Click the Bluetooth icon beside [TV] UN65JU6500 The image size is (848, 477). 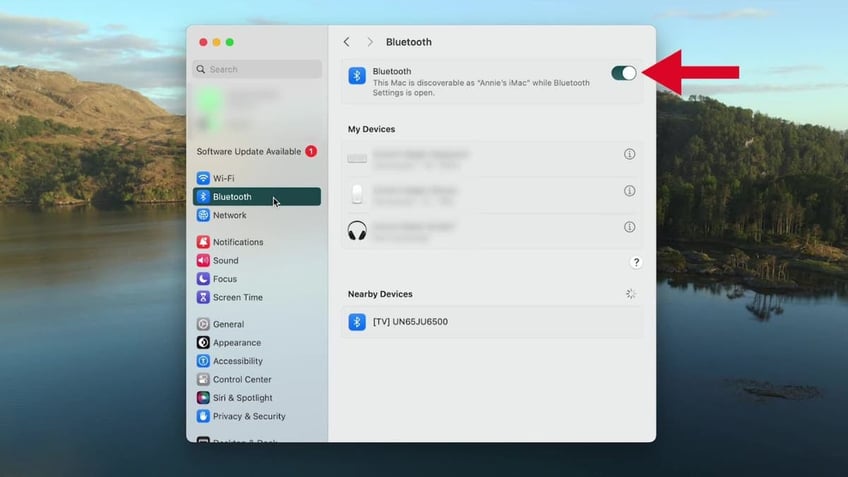[x=357, y=322]
